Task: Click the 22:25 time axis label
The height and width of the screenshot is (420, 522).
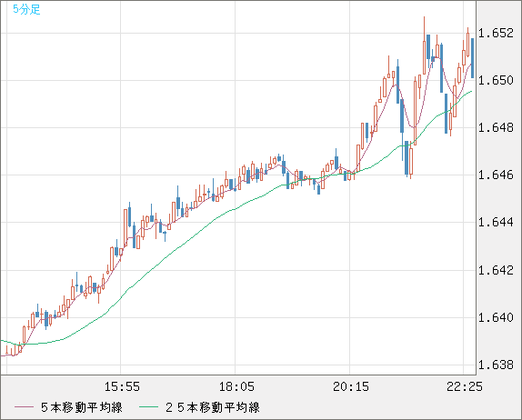Action: pos(465,386)
